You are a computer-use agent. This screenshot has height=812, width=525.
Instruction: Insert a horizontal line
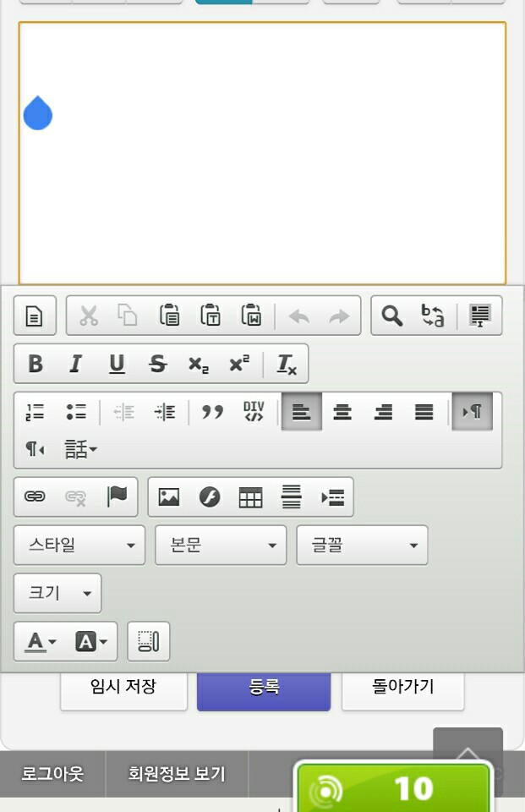[292, 497]
